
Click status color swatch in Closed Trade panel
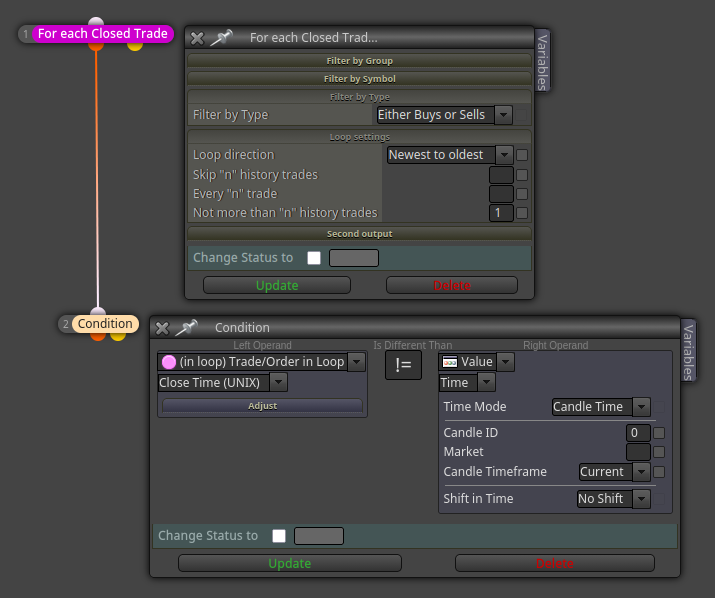coord(354,258)
